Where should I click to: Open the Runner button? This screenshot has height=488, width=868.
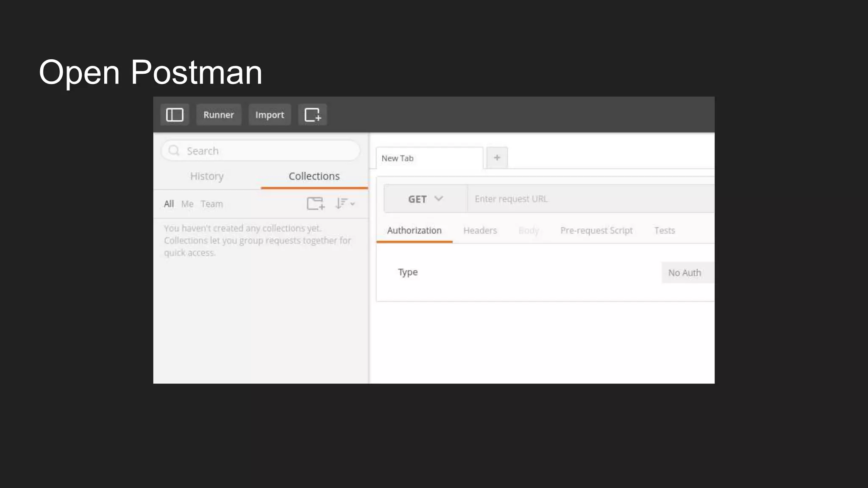pyautogui.click(x=219, y=115)
